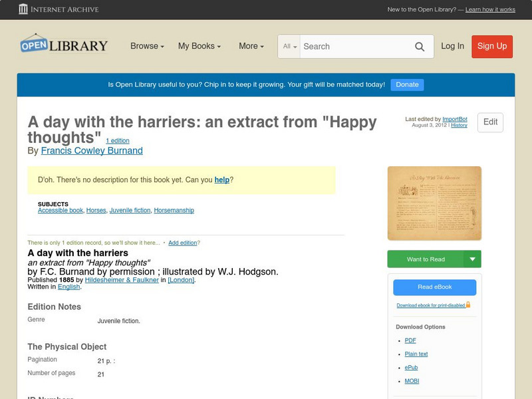Click the search magnifying glass icon
Viewport: 532px width, 399px height.
coord(420,47)
